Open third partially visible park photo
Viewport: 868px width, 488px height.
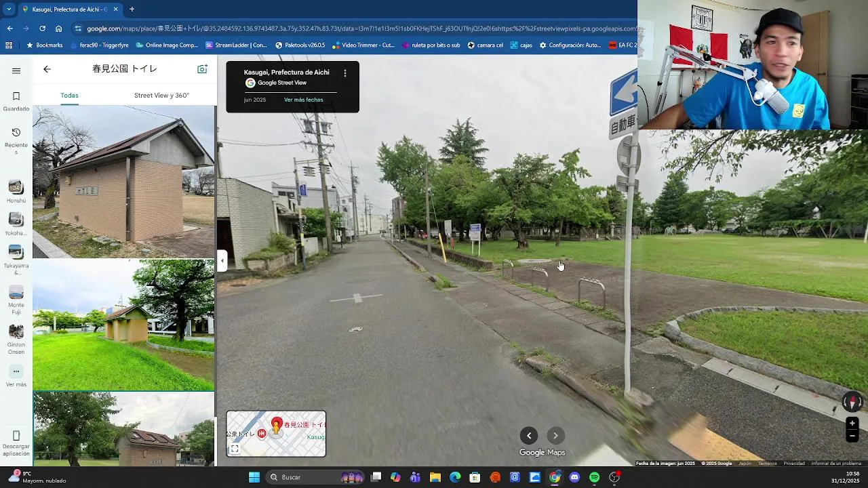[x=123, y=429]
